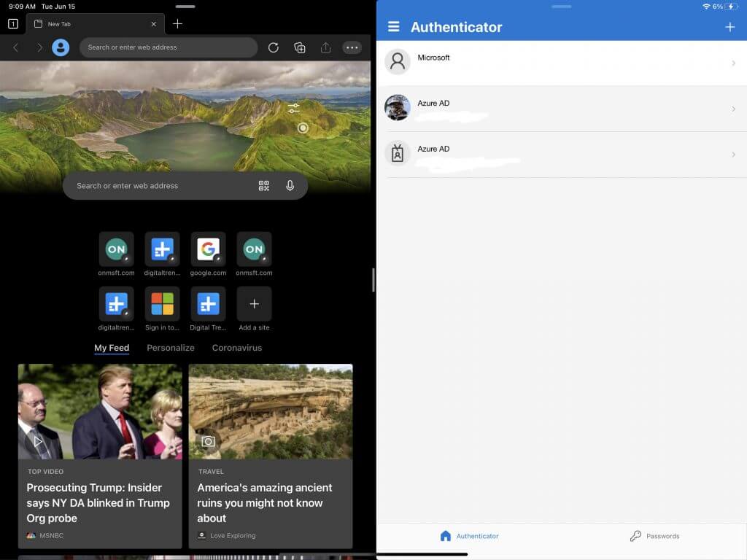Click the split view divider handle

[x=373, y=280]
